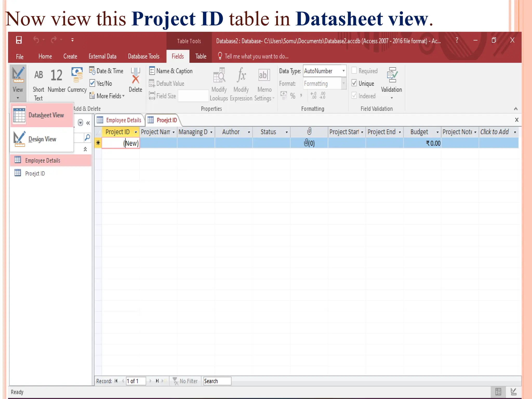Click Modify Expression fx icon

(x=241, y=75)
